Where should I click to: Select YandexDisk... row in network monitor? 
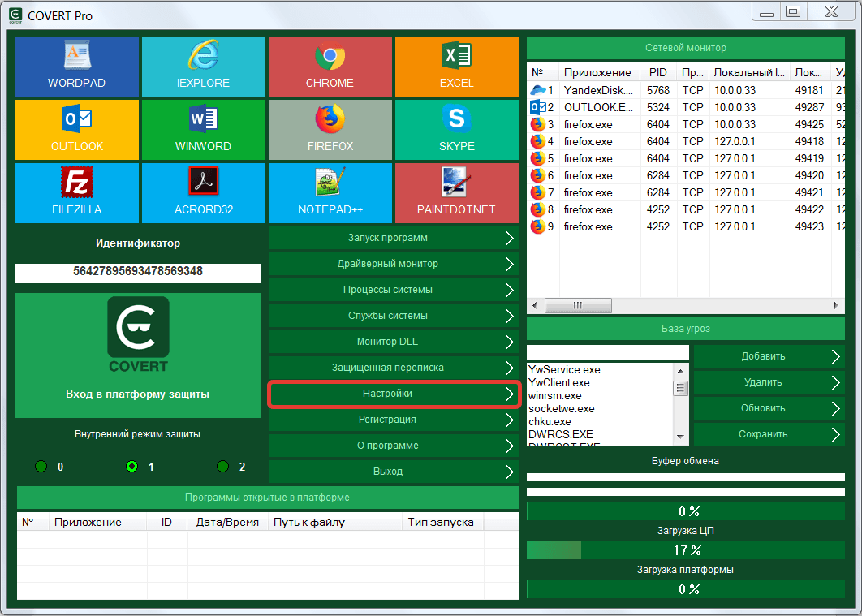(686, 90)
